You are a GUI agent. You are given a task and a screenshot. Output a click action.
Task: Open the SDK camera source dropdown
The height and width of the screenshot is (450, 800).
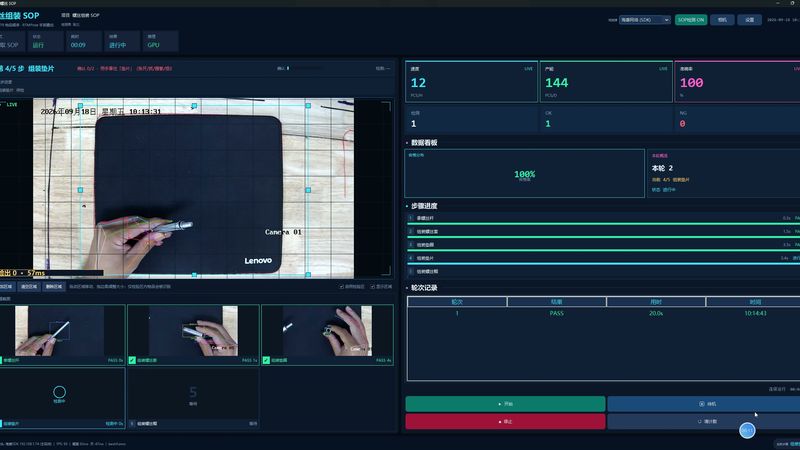pos(644,20)
